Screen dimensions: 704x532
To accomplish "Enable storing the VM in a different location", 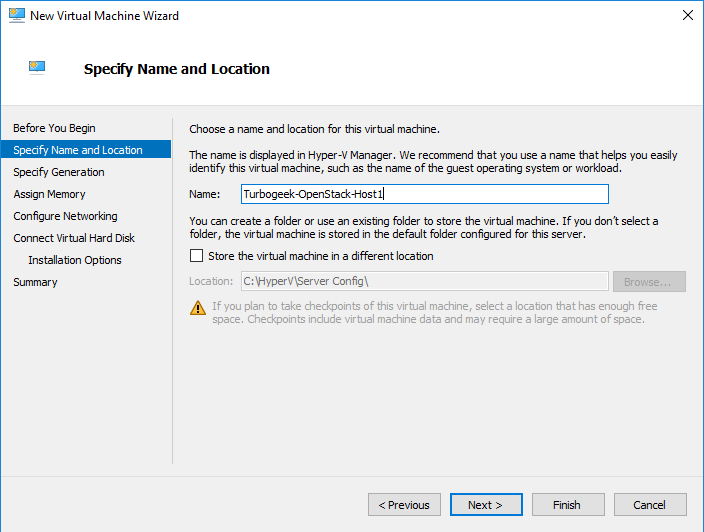I will pos(196,256).
